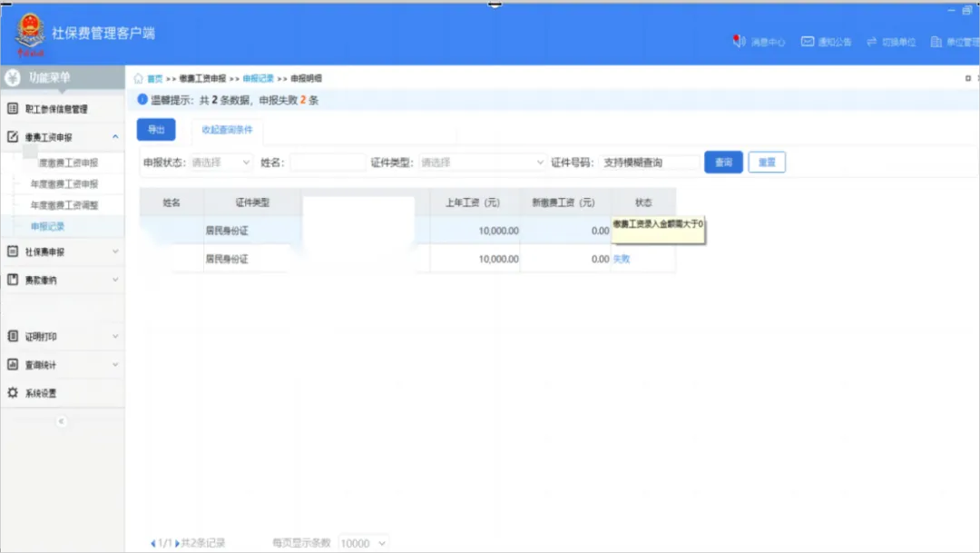Image resolution: width=980 pixels, height=553 pixels.
Task: Click the 费款缴纳 sidebar icon
Action: (13, 279)
